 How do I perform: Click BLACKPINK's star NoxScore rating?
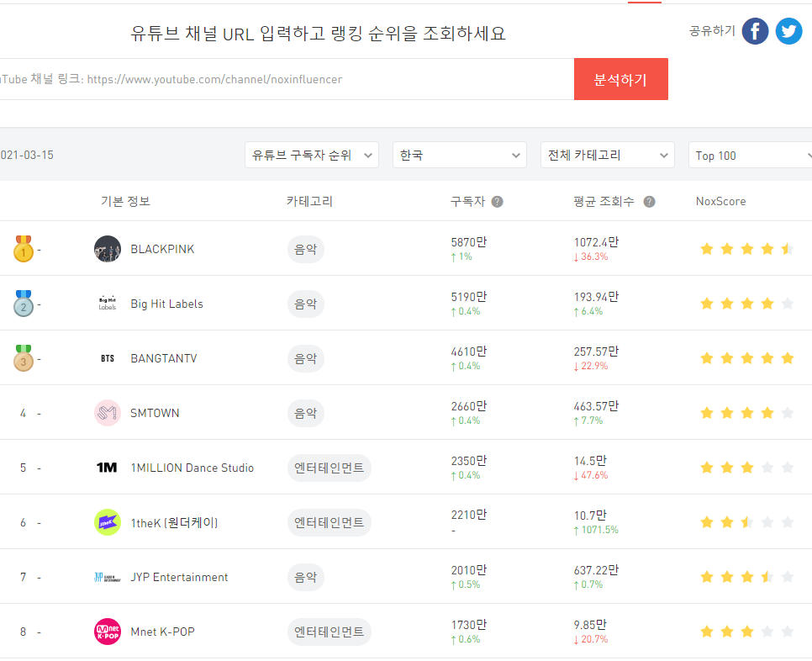[x=746, y=249]
